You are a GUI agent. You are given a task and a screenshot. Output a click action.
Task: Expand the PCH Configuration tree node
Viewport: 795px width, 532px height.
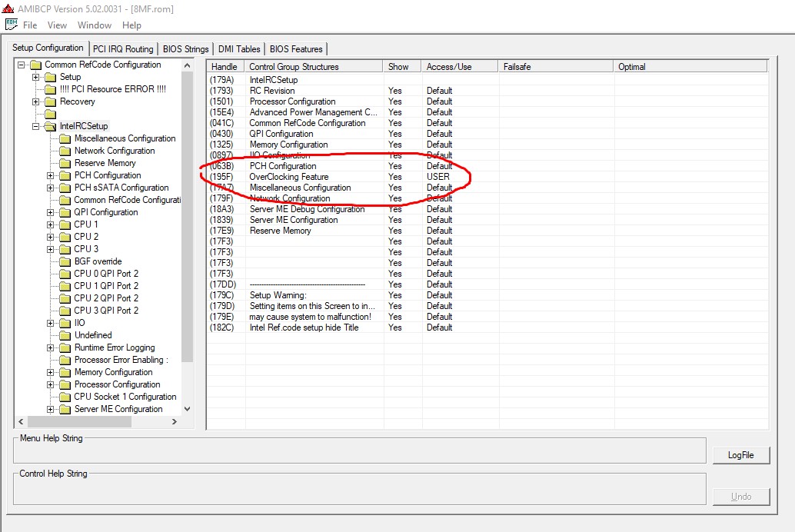click(50, 175)
